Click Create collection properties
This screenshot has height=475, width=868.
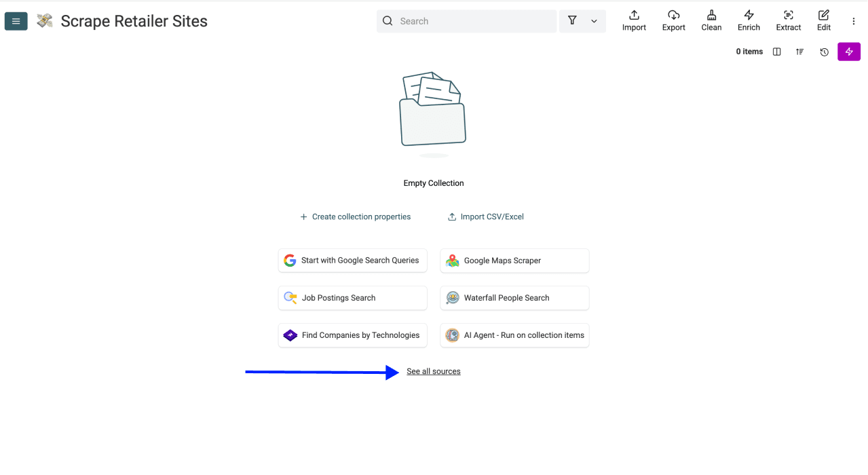pyautogui.click(x=356, y=216)
